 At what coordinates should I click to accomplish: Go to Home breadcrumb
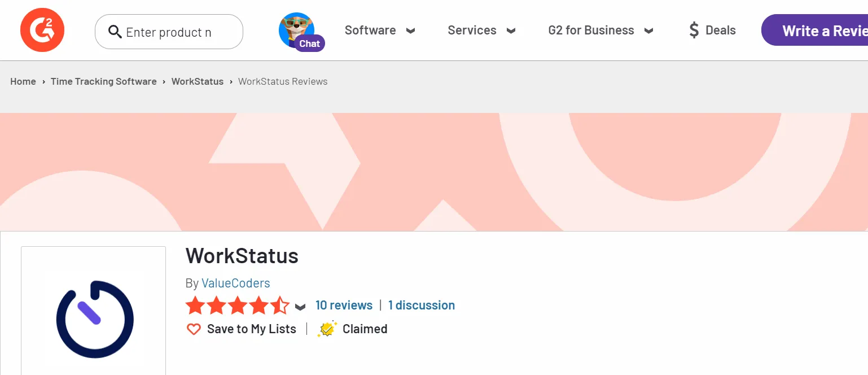pos(23,81)
